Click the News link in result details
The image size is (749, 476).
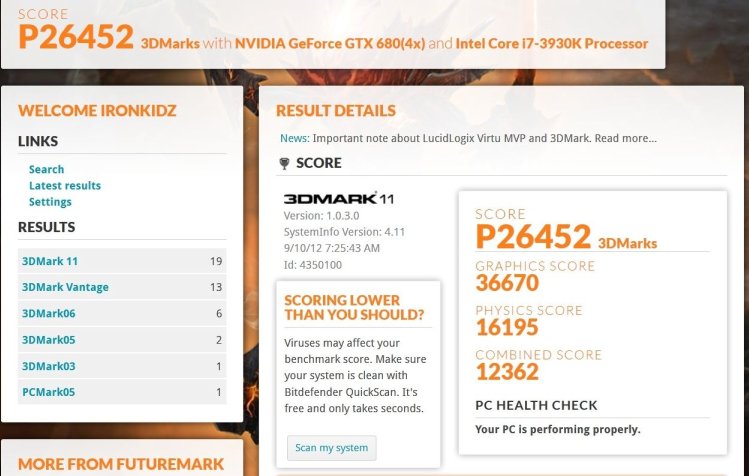tap(294, 138)
